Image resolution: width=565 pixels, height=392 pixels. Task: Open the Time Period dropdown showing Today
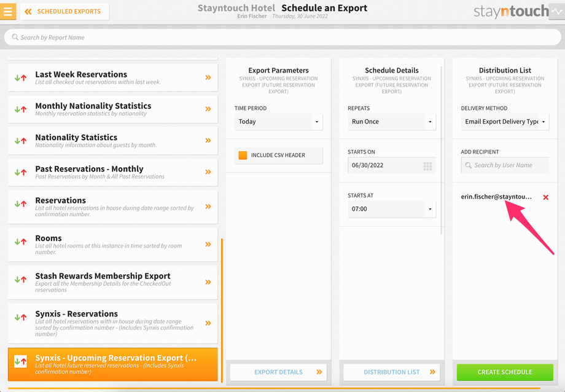[x=279, y=122]
